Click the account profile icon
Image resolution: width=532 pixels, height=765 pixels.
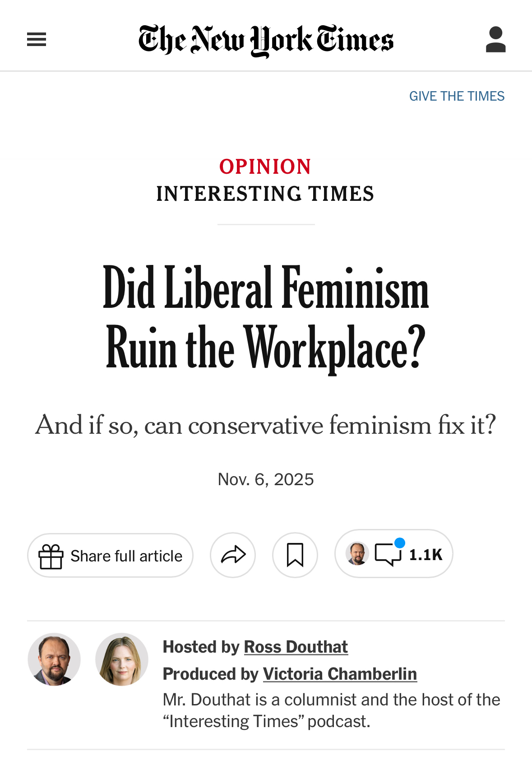point(495,40)
